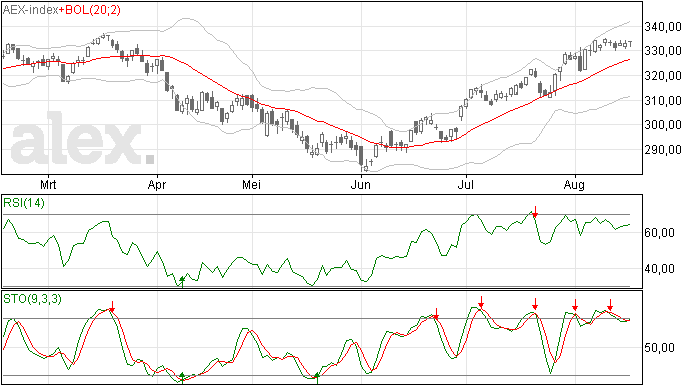Viewport: 690px width, 387px height.
Task: Click the green buy arrow on RSI panel
Action: [182, 282]
